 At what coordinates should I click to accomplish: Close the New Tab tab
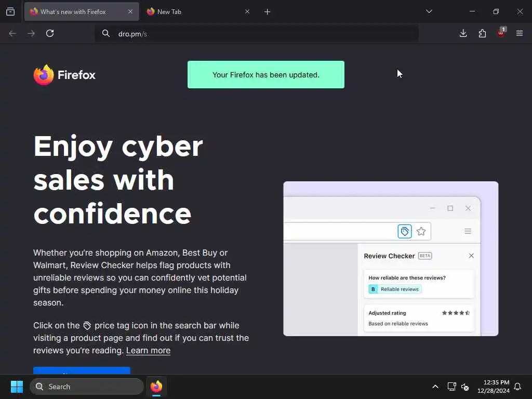[x=247, y=11]
